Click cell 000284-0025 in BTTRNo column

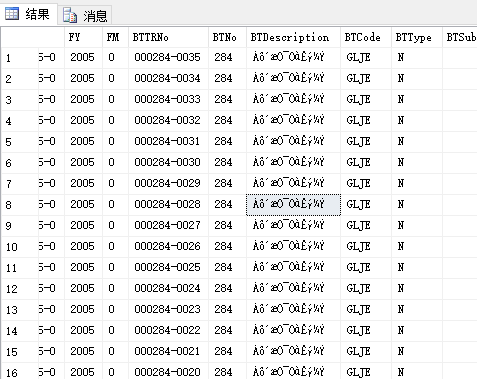click(168, 268)
